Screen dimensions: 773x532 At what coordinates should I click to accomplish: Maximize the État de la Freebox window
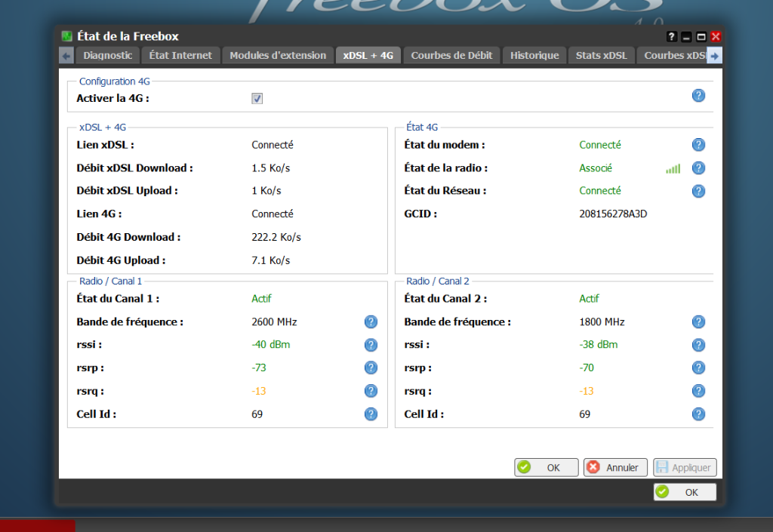click(x=701, y=36)
